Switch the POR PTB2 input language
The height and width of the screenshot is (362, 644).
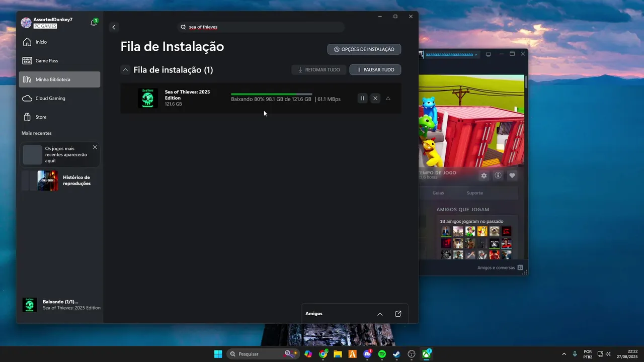click(588, 354)
